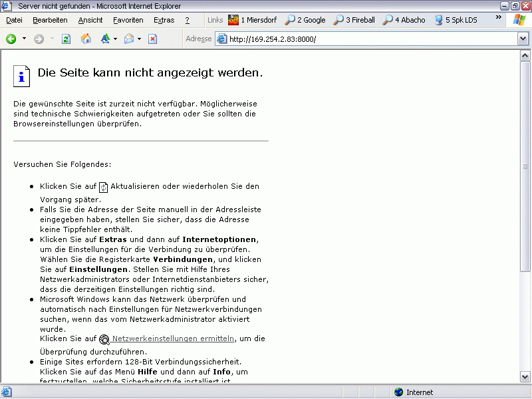Viewport: 532px width, 399px height.
Task: Click the green Back arrow button
Action: tap(11, 39)
